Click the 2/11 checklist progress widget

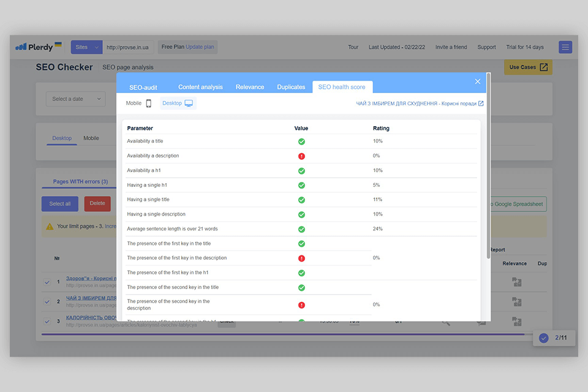(554, 337)
